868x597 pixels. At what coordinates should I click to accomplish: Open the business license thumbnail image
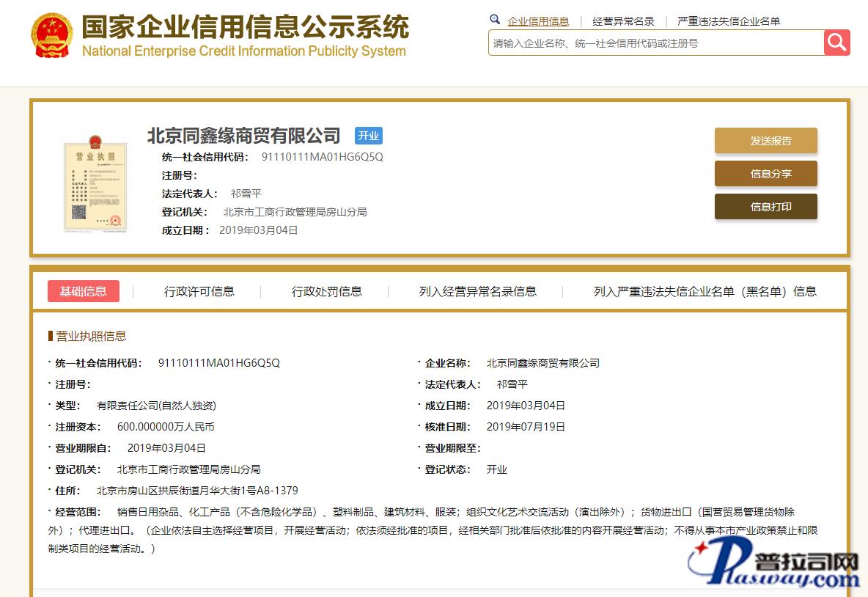click(x=94, y=183)
